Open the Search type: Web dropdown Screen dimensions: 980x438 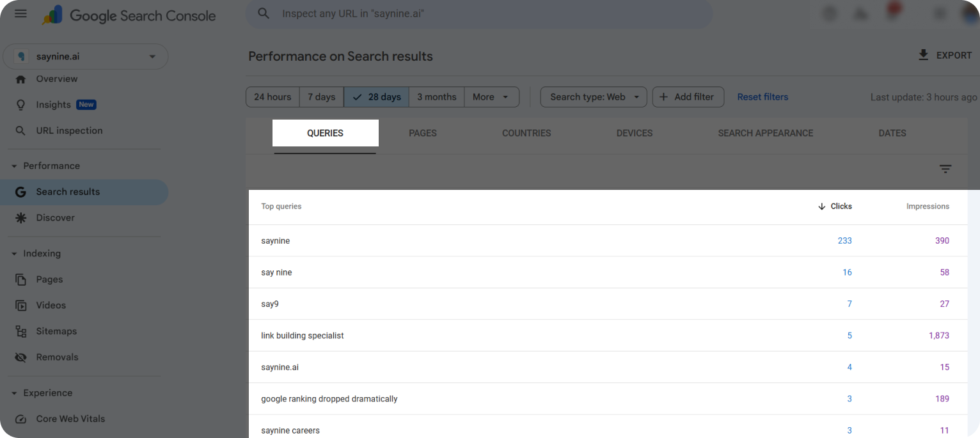(x=594, y=97)
